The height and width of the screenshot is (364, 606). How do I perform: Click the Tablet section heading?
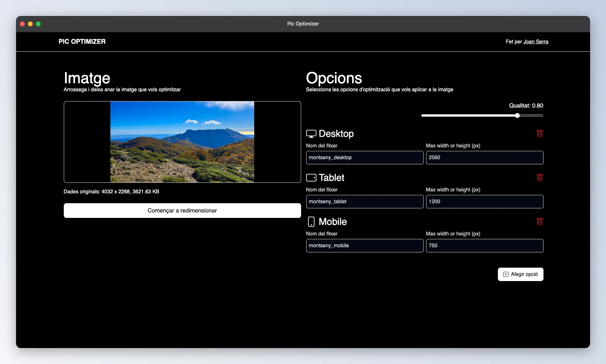pyautogui.click(x=331, y=178)
